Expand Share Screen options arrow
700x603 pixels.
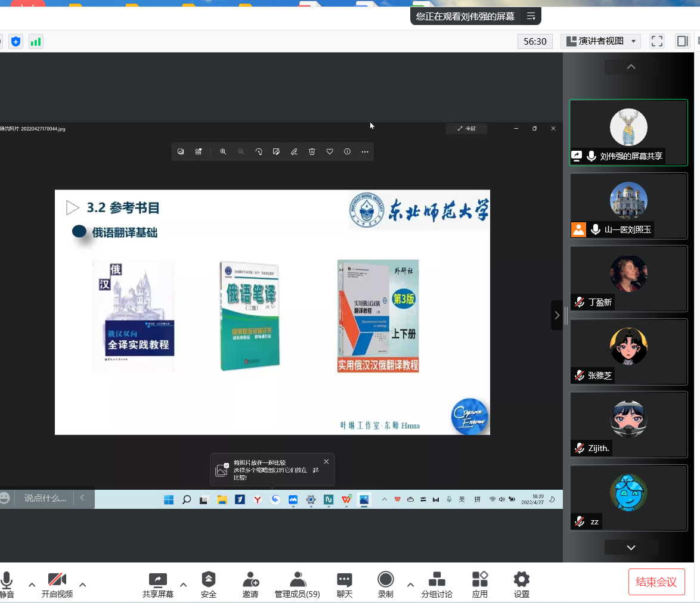click(x=184, y=585)
